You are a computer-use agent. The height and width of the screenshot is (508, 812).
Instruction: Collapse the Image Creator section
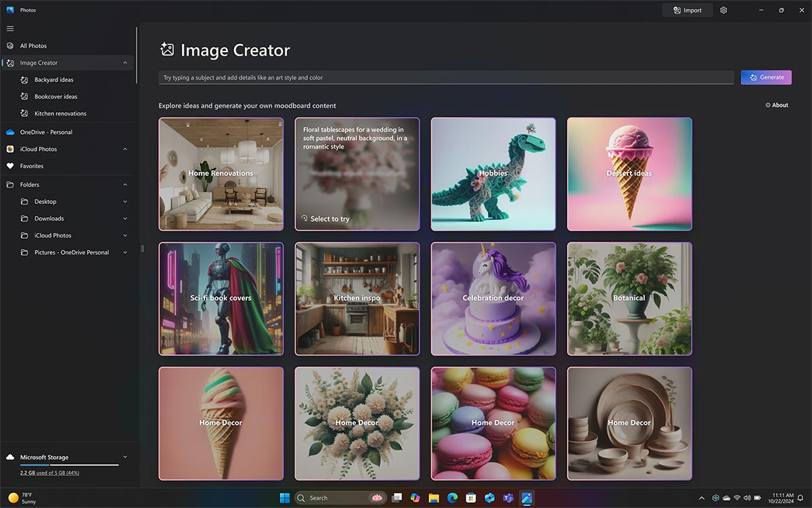[x=125, y=63]
